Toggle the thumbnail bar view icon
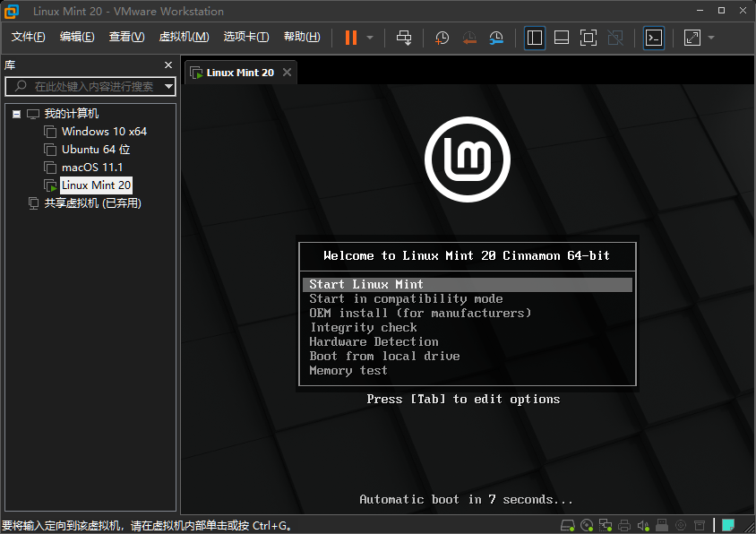 (562, 38)
